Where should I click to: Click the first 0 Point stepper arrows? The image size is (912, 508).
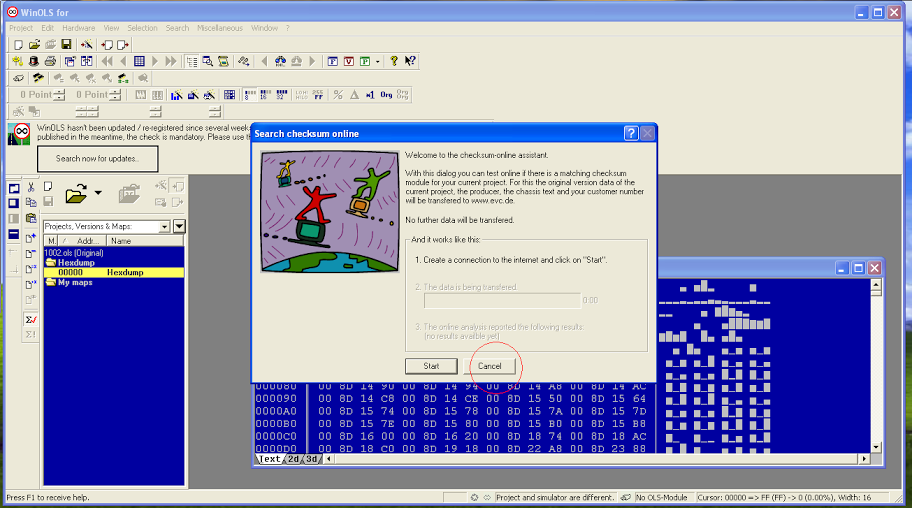tap(60, 95)
